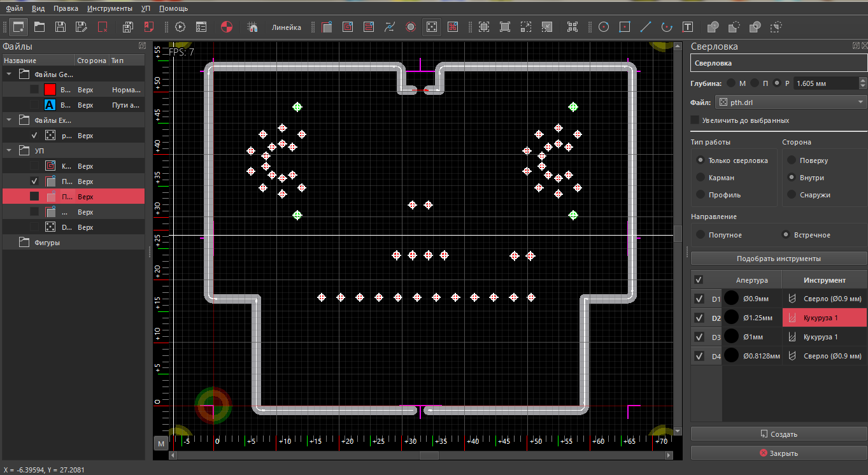Open the 'УП' menu

[146, 8]
